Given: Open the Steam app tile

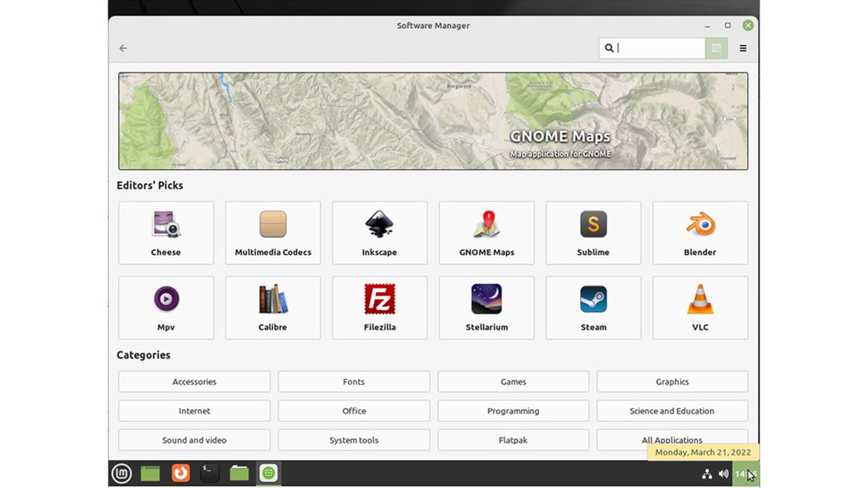Looking at the screenshot, I should (x=593, y=308).
